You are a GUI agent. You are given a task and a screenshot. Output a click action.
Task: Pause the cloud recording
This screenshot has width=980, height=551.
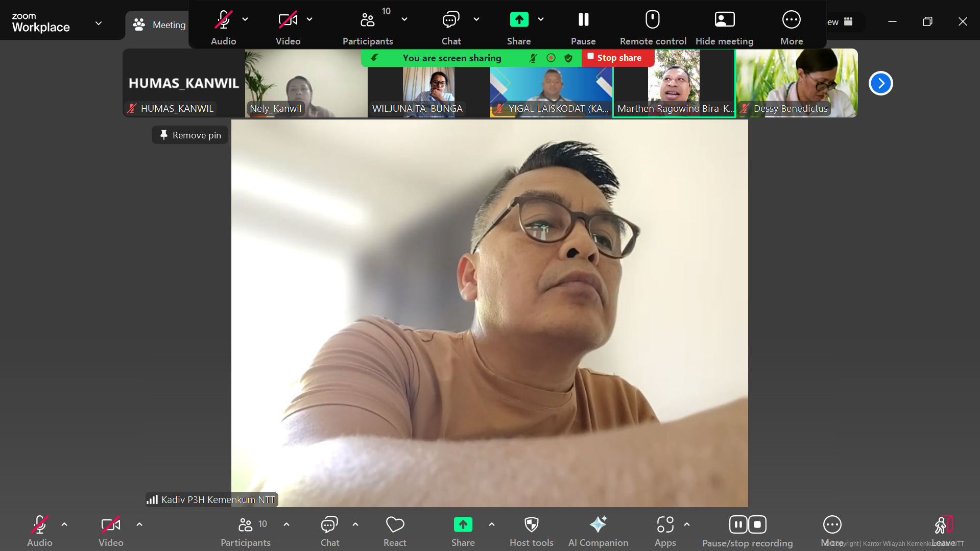click(x=738, y=524)
